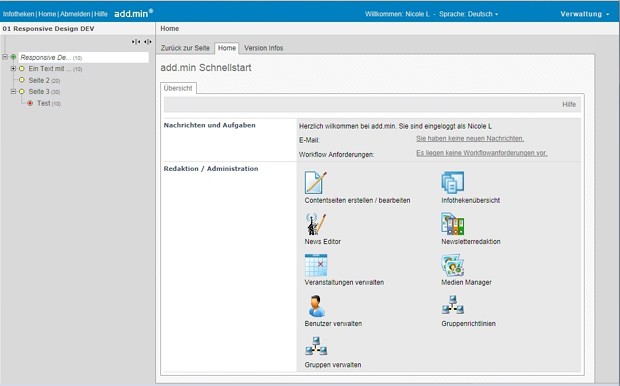620x386 pixels.
Task: Click Abmelden to log out
Action: point(75,14)
